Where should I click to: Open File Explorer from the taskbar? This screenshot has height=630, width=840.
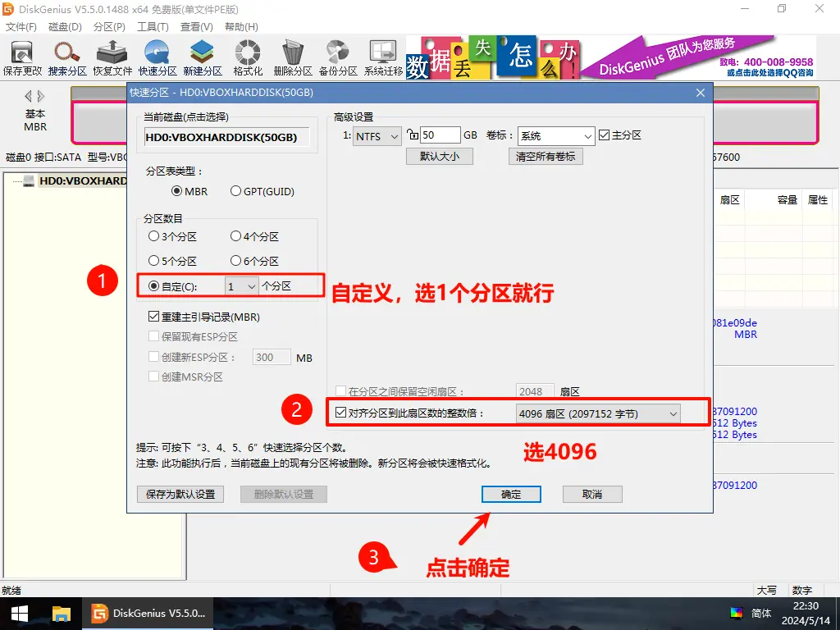61,614
